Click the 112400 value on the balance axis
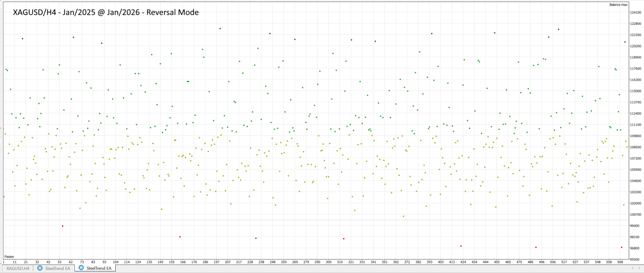Screen dimensions: 644x273 (635, 113)
